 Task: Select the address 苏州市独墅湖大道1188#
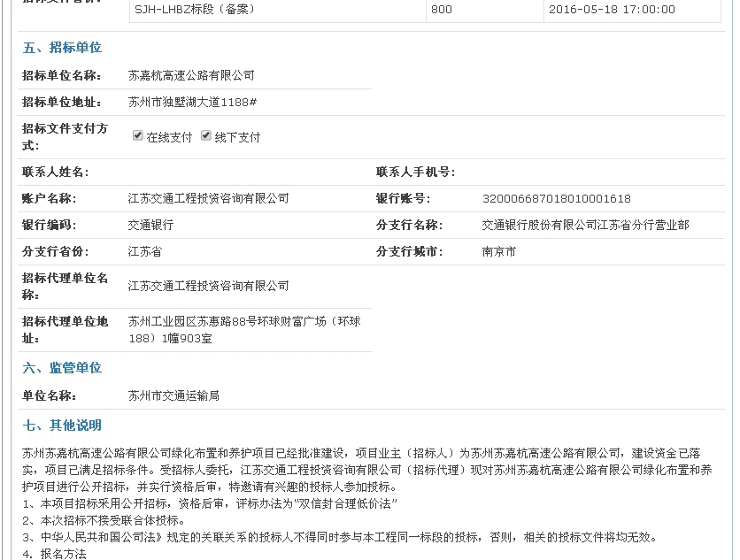(x=192, y=102)
